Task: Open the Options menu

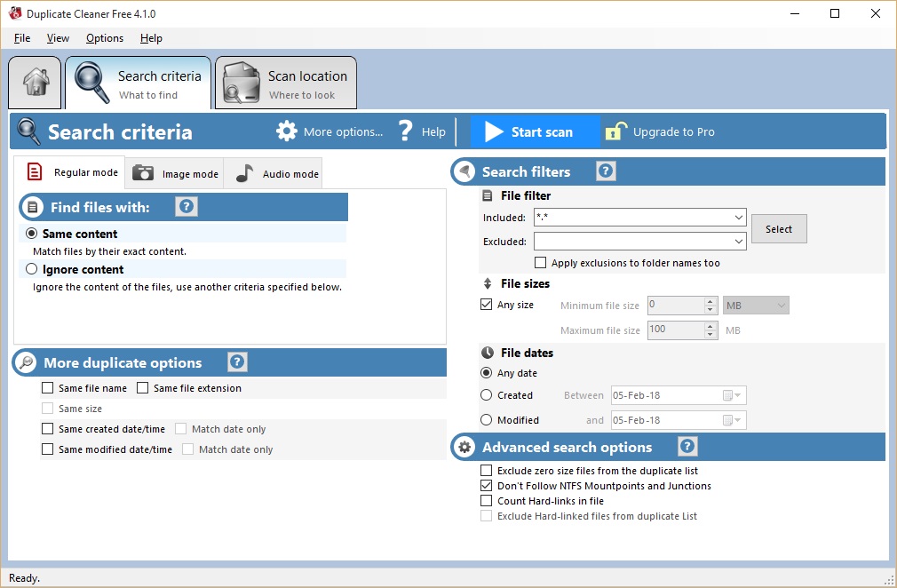Action: (105, 38)
